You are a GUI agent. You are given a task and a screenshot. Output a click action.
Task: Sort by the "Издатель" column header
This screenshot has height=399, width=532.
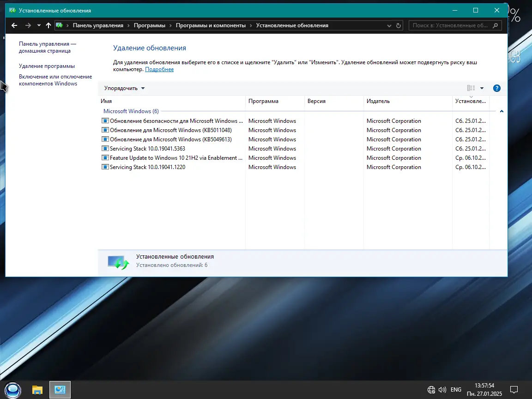[408, 101]
